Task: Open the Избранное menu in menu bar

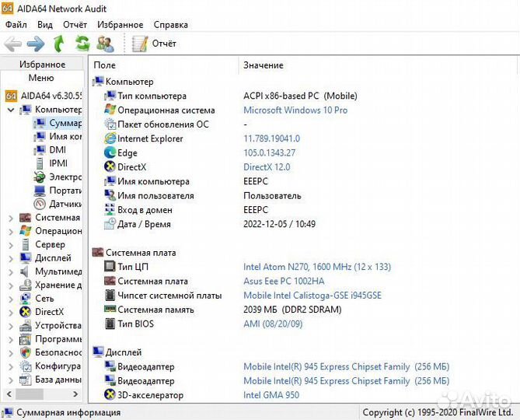Action: click(120, 25)
